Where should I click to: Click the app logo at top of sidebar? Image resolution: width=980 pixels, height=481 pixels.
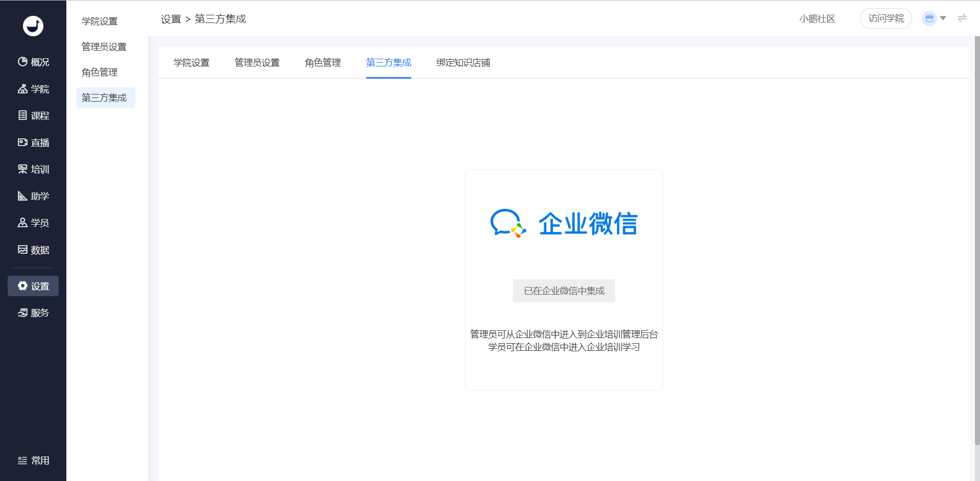(33, 26)
